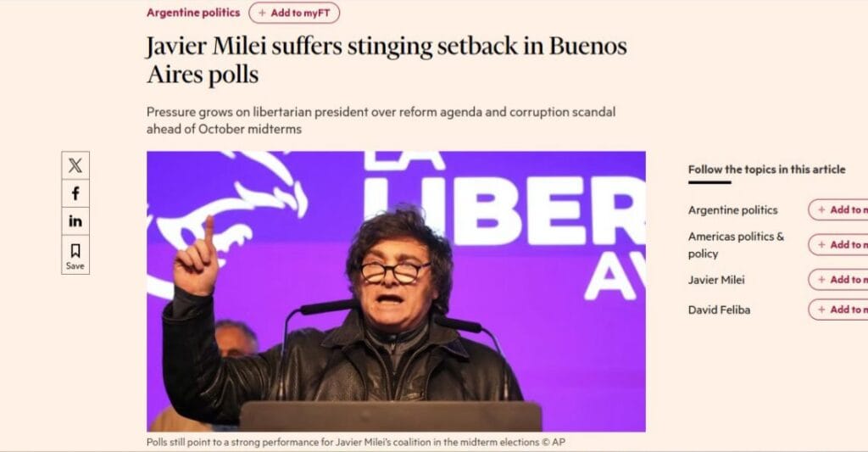Add Javier Milei topic to myFT

click(838, 280)
